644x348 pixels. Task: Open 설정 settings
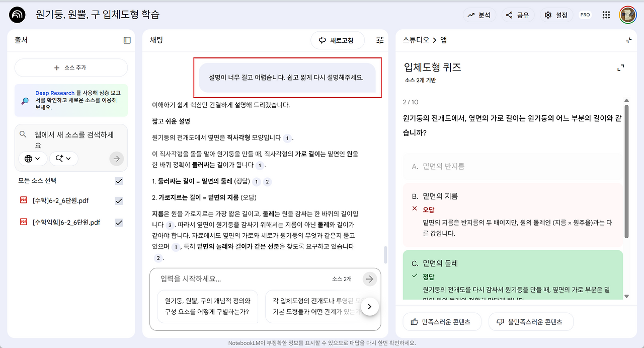[556, 15]
